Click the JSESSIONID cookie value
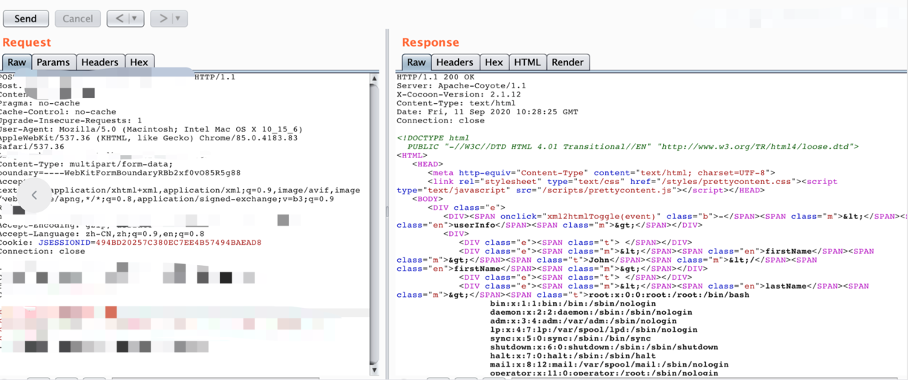 pos(179,243)
